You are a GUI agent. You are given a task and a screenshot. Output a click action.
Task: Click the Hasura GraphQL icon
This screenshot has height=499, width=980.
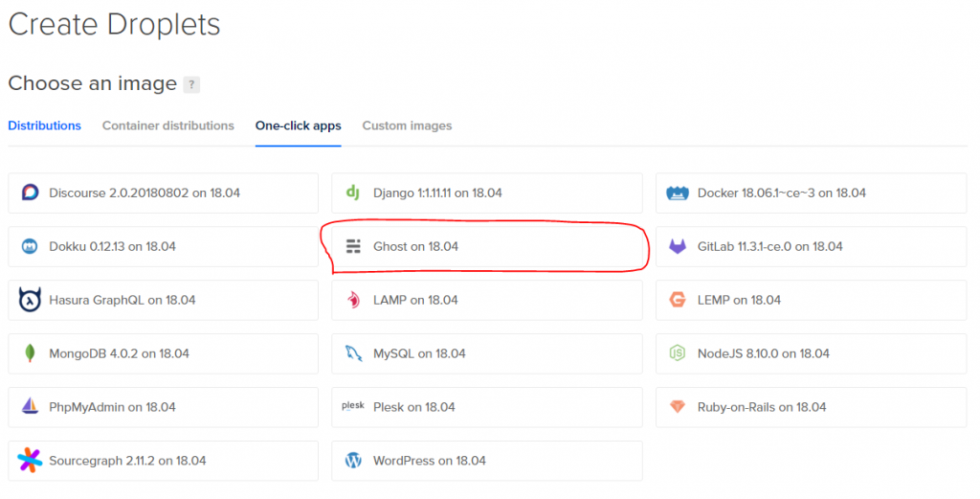(30, 301)
